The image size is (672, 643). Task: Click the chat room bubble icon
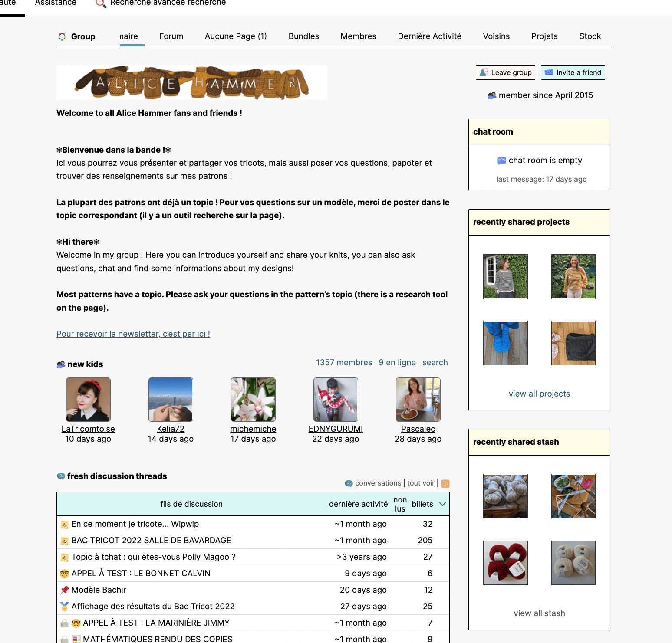pos(501,161)
